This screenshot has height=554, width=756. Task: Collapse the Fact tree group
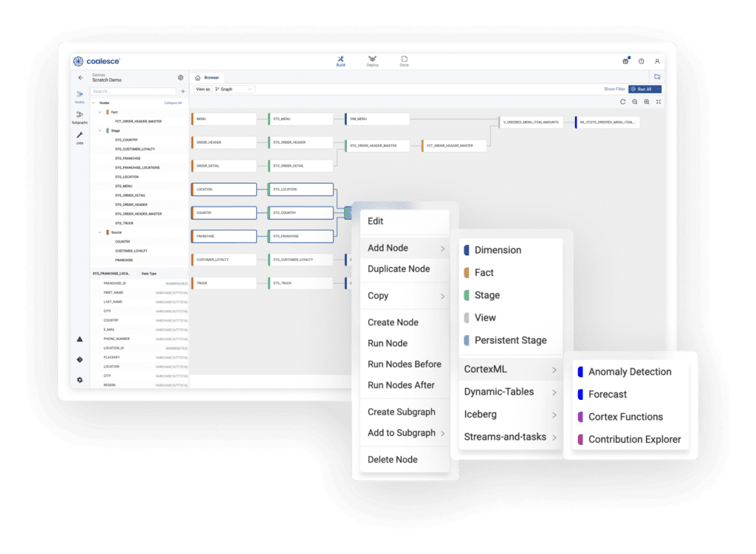point(100,112)
